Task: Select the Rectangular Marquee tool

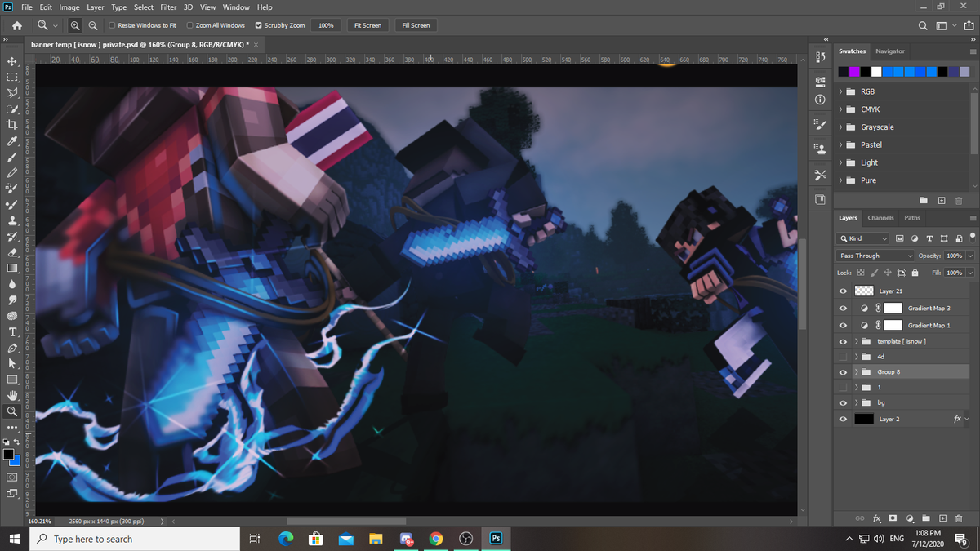Action: coord(12,77)
